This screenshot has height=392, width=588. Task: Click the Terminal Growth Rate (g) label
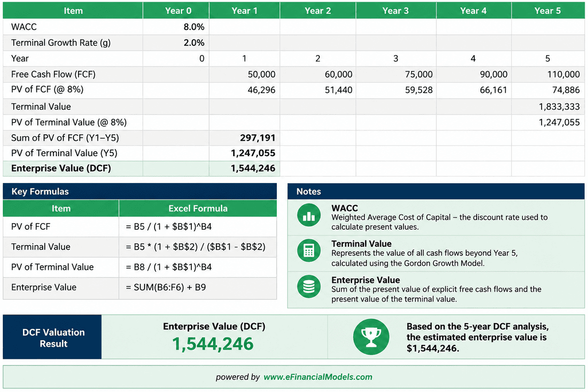(x=61, y=42)
